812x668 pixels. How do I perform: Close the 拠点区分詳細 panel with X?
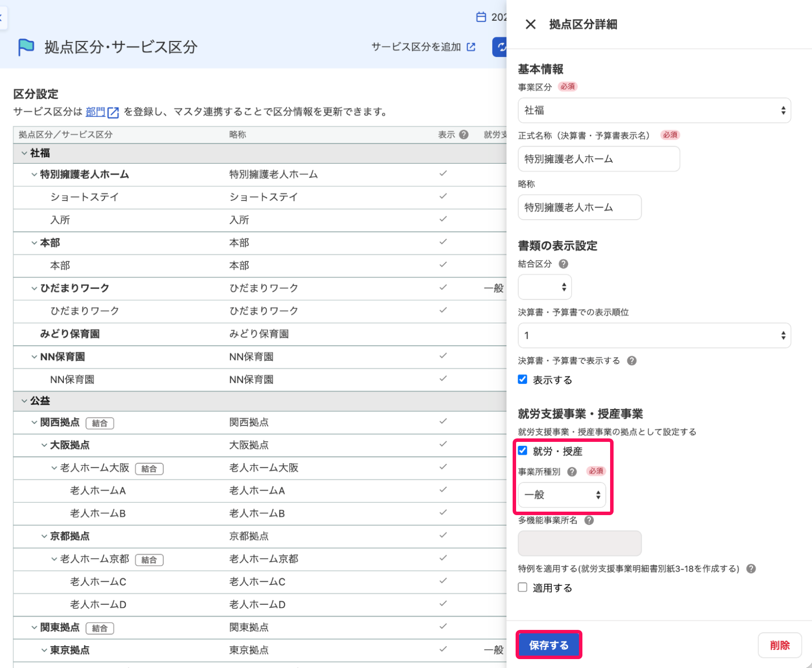coord(530,24)
